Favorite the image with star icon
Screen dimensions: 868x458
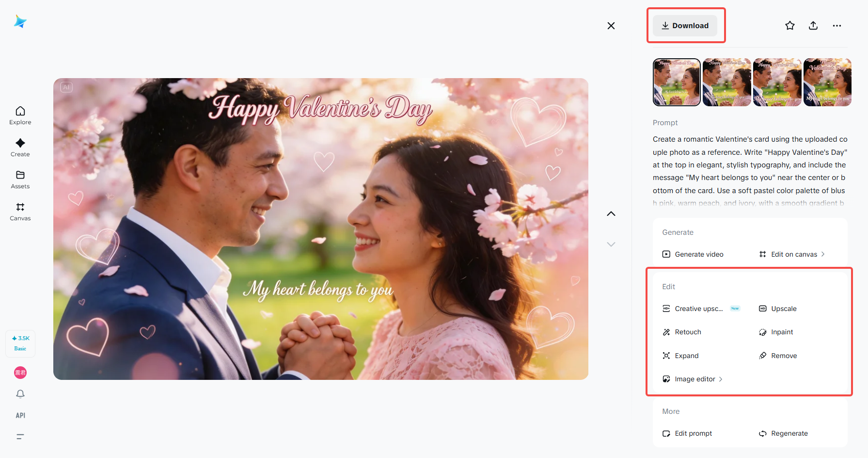790,26
